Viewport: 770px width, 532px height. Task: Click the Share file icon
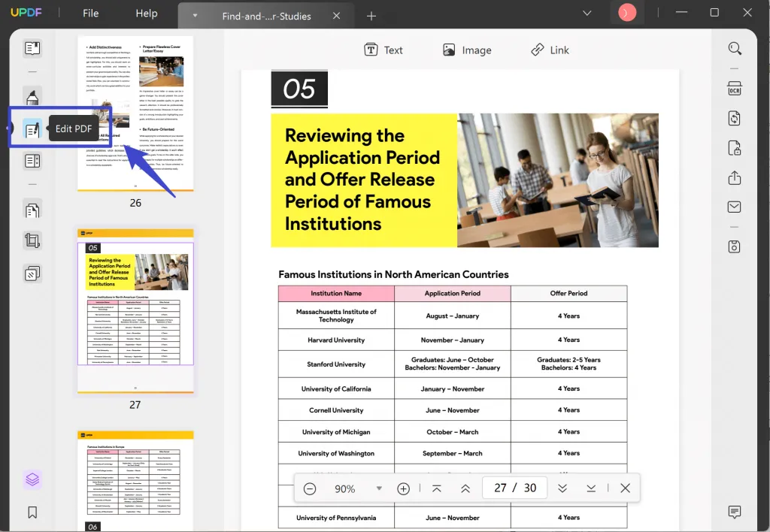click(735, 177)
